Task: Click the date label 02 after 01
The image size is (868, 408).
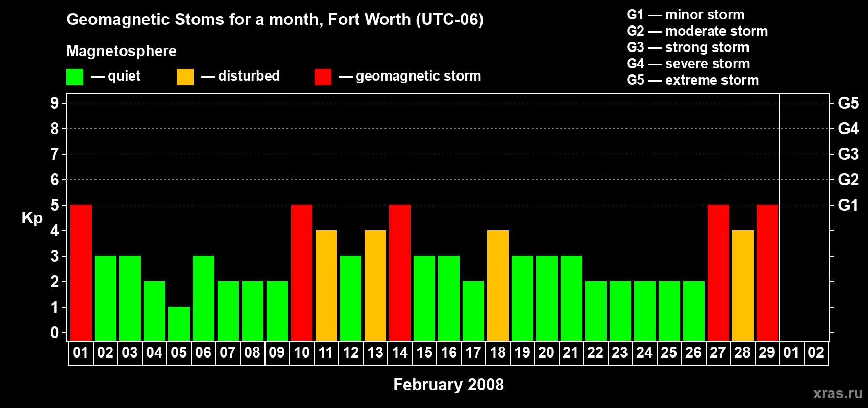Action: (x=105, y=352)
